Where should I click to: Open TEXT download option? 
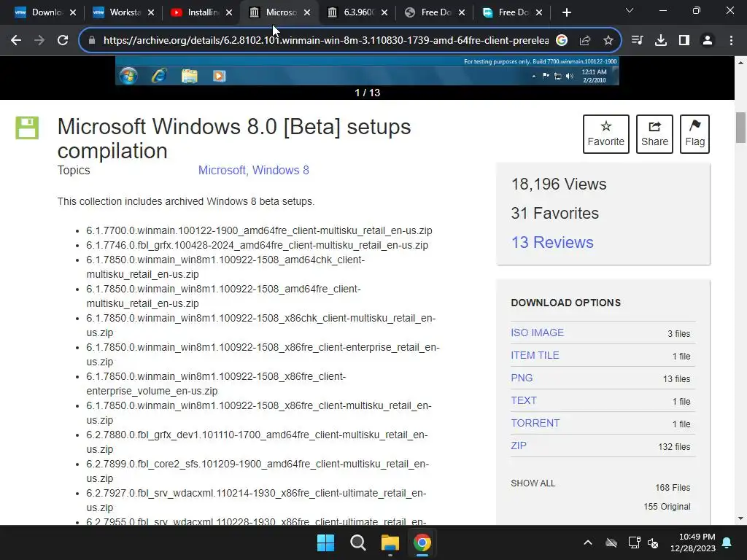point(524,400)
